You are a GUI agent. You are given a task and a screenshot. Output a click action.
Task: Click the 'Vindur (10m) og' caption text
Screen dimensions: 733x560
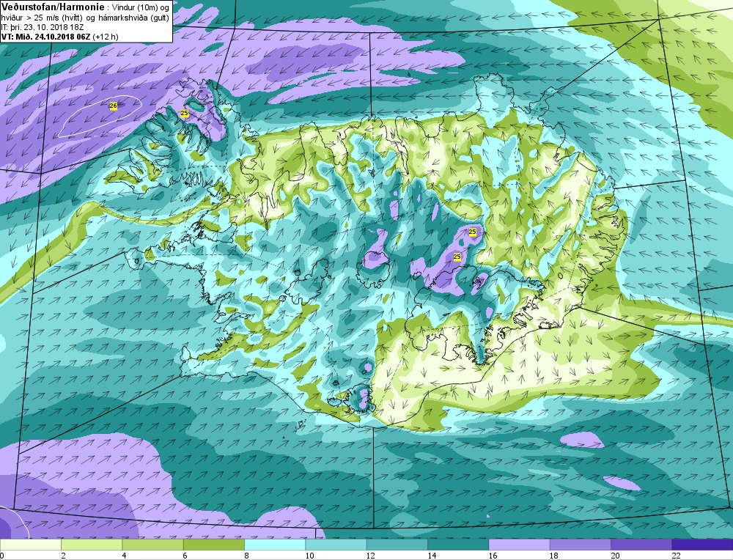[x=141, y=8]
